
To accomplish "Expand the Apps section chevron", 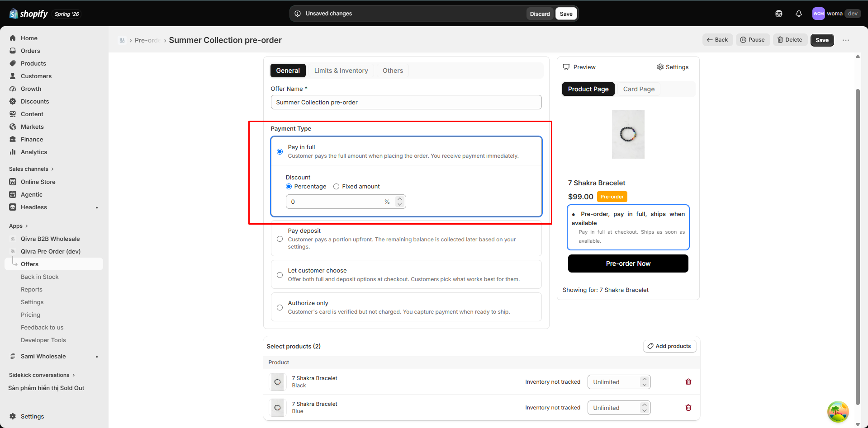I will 27,226.
